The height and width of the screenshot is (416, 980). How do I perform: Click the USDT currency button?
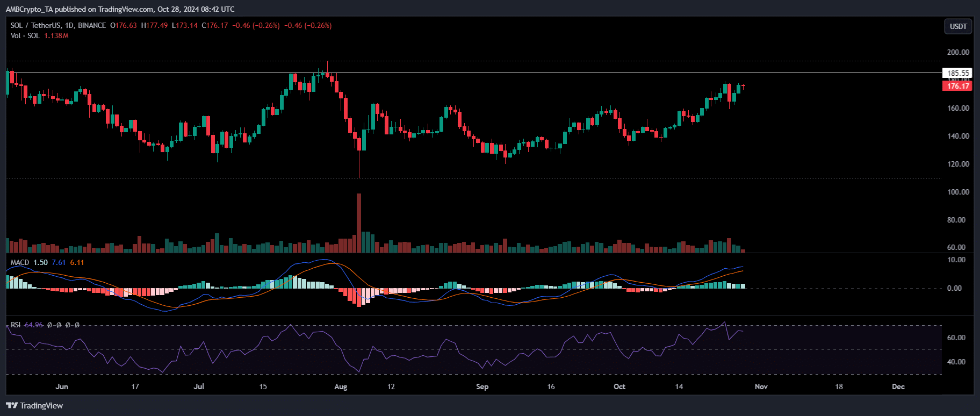pyautogui.click(x=958, y=26)
